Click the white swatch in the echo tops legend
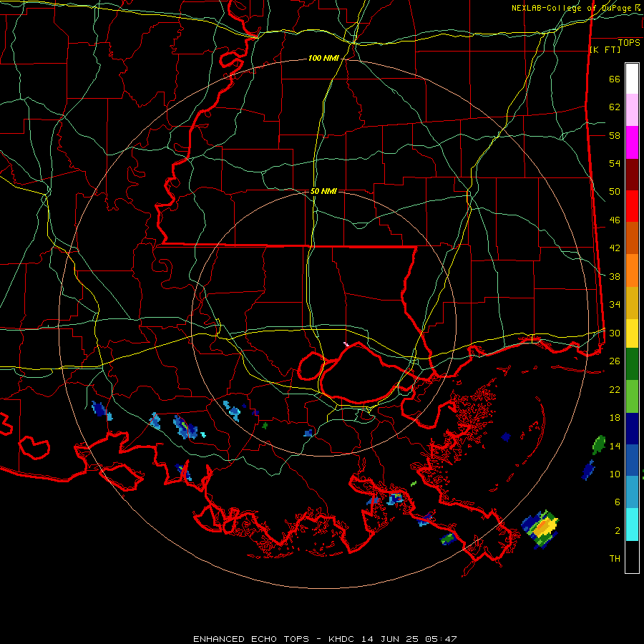This screenshot has width=644, height=644. click(x=632, y=79)
